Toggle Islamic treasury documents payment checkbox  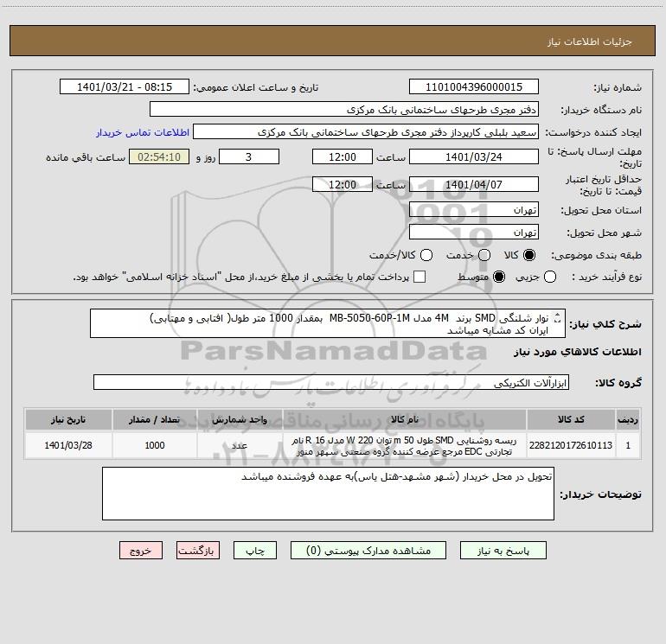tap(419, 277)
